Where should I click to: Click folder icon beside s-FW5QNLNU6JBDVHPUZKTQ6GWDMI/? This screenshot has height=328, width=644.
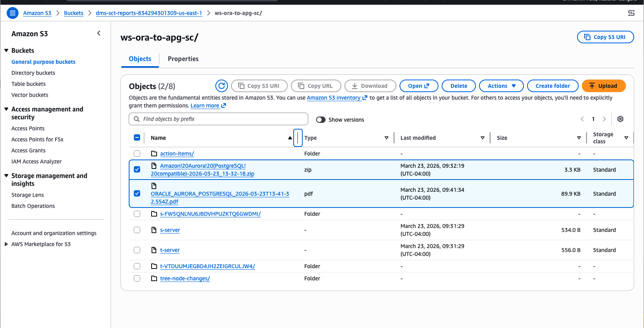tap(154, 214)
